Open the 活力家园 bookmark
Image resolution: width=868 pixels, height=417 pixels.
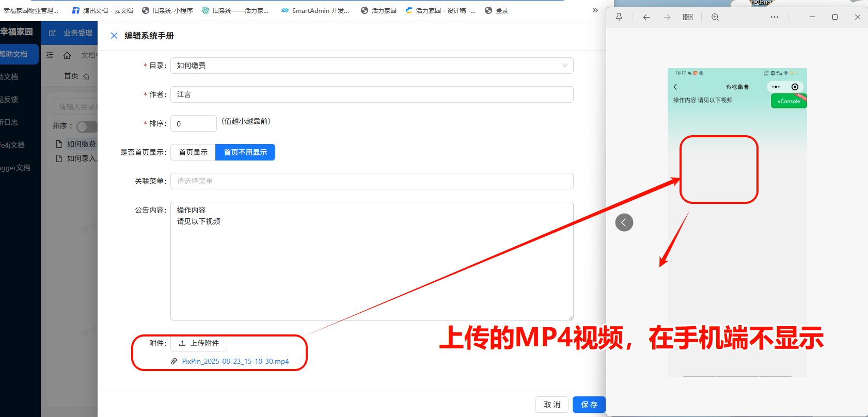coord(379,10)
